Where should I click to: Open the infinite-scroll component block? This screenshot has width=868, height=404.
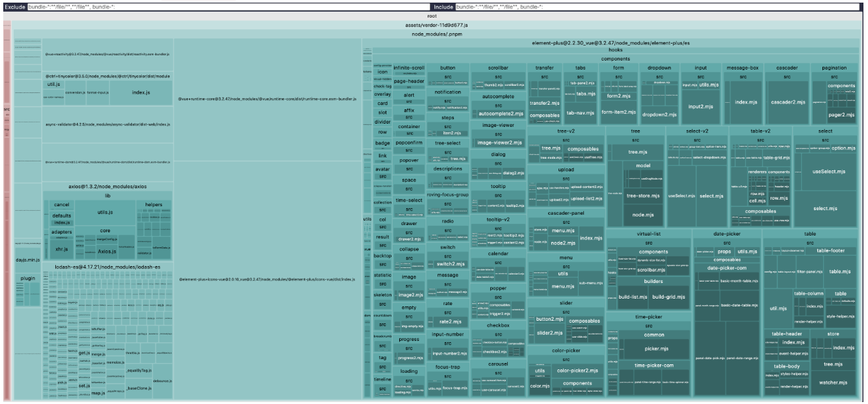409,67
